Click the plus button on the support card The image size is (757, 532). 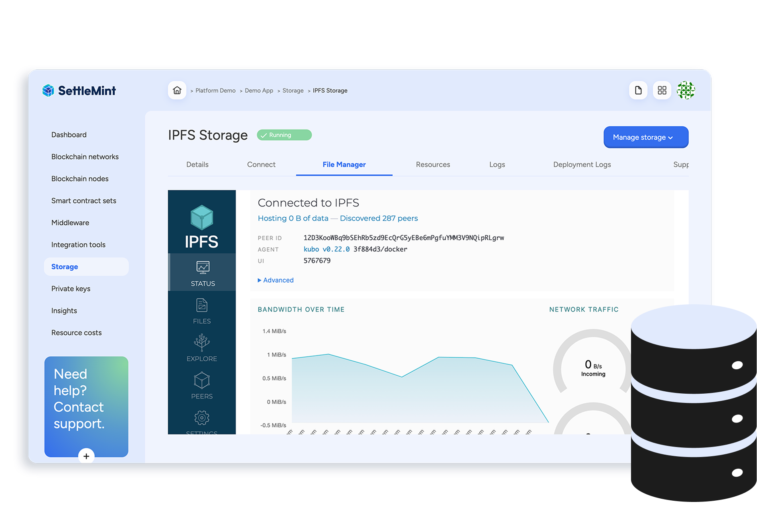coord(86,456)
